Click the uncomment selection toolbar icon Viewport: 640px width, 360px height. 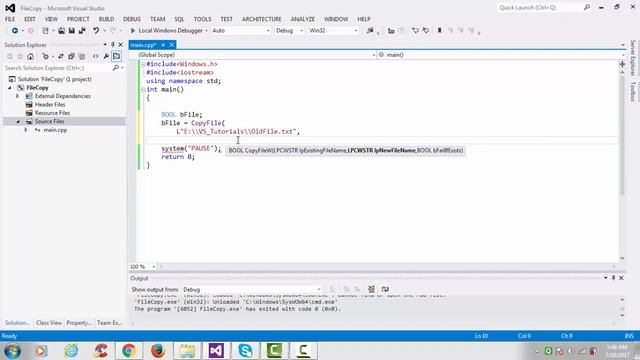[426, 31]
